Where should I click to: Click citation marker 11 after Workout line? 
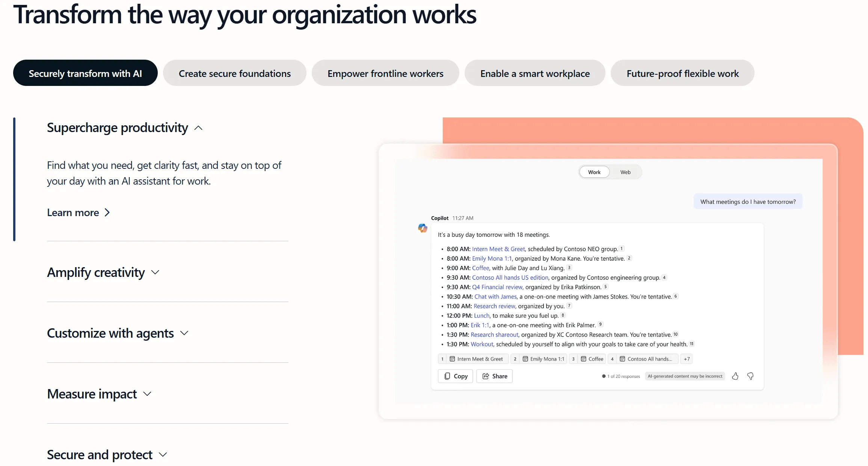[x=692, y=344]
